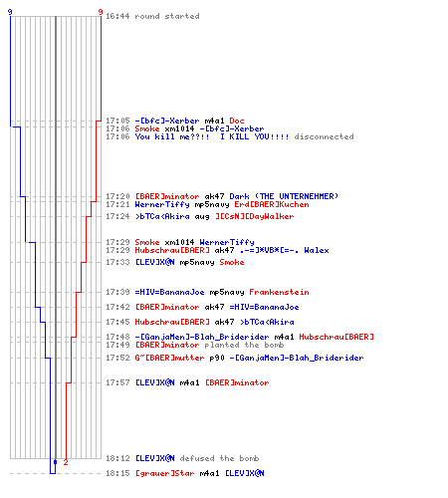Click the red survivor count 2 label
This screenshot has height=498, width=448.
[66, 462]
